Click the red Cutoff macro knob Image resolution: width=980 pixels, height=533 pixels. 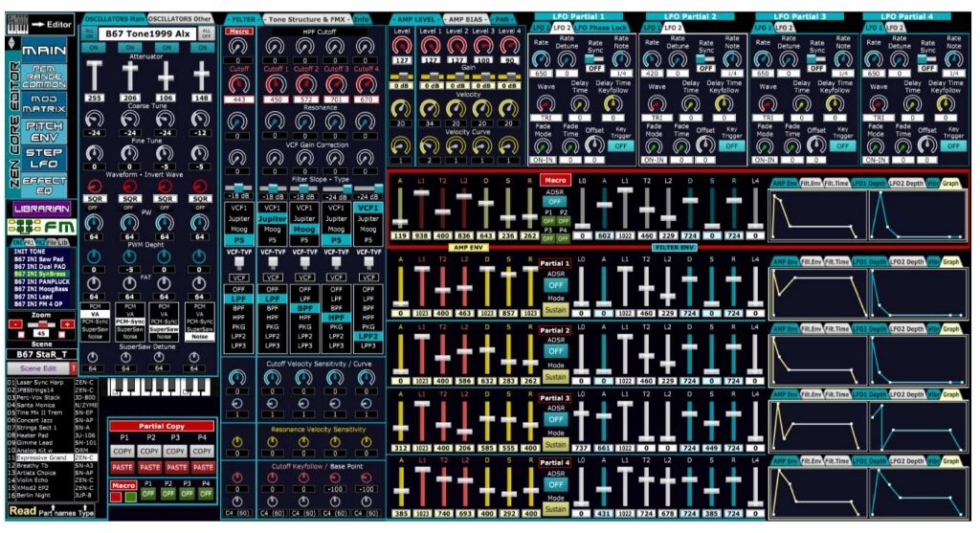point(237,84)
